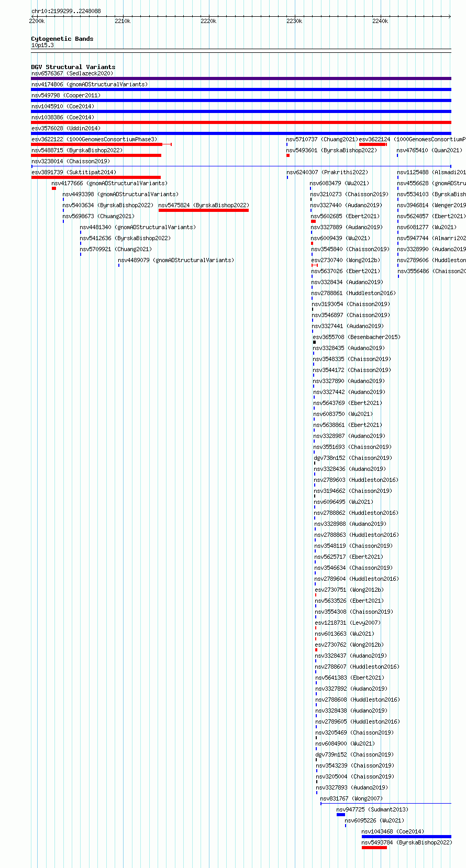Open nsv6013663 (Wu2021) label
This screenshot has height=868, width=466.
(345, 634)
